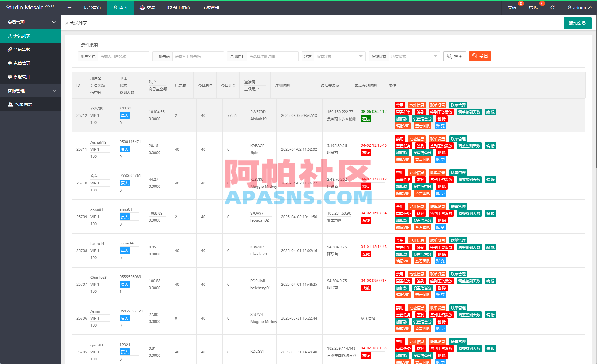This screenshot has width=597, height=364.
Task: Click the 请输入手机号码 phone input field
Action: (198, 56)
